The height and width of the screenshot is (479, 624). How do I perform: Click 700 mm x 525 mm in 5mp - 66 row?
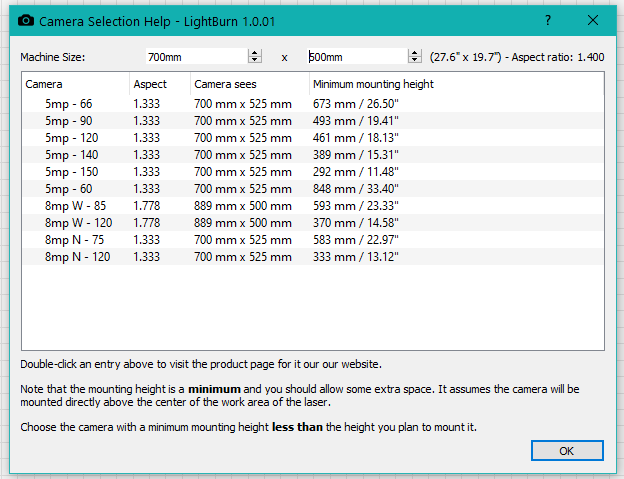pyautogui.click(x=243, y=104)
